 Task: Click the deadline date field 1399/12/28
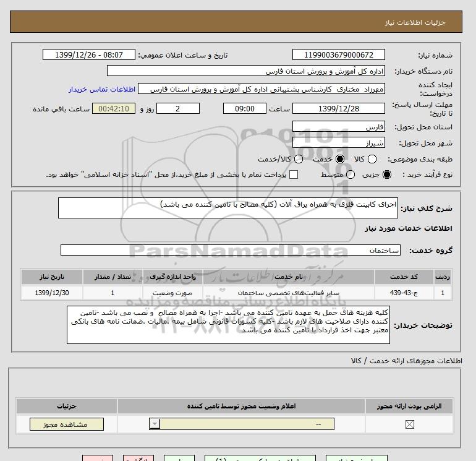click(x=339, y=108)
